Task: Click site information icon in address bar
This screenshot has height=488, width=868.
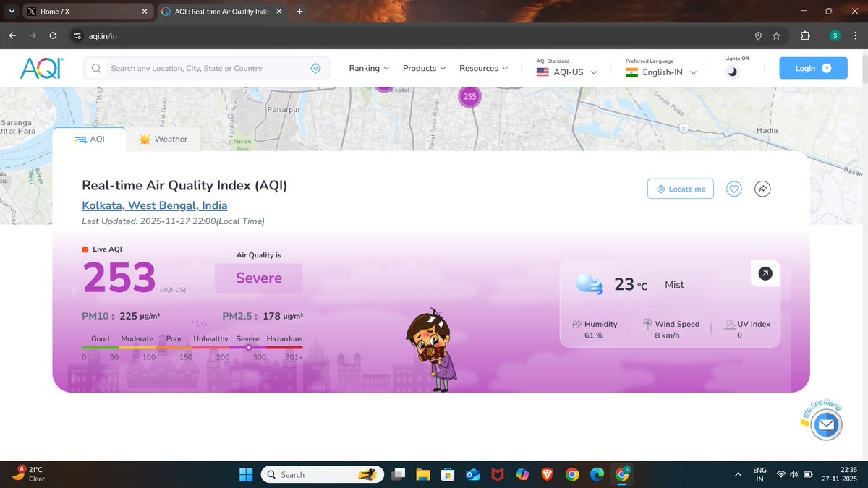Action: tap(77, 35)
